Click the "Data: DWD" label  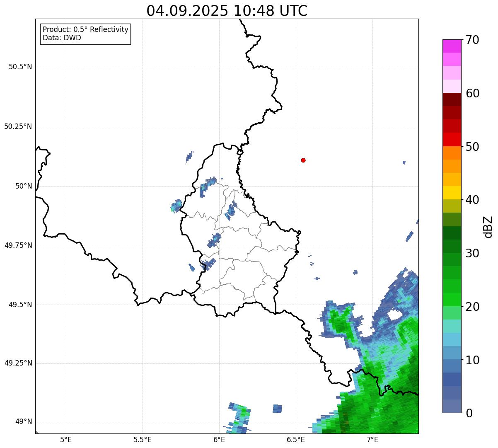click(x=62, y=38)
